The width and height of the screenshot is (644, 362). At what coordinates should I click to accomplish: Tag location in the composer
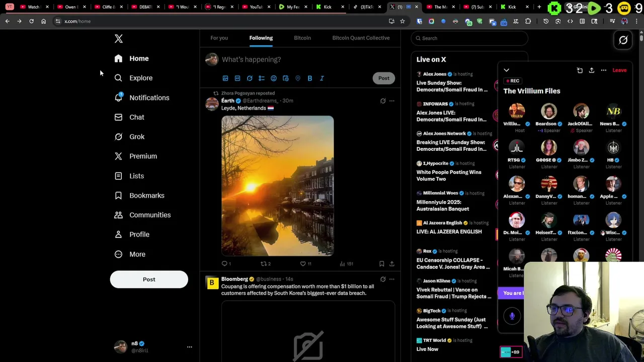point(298,78)
